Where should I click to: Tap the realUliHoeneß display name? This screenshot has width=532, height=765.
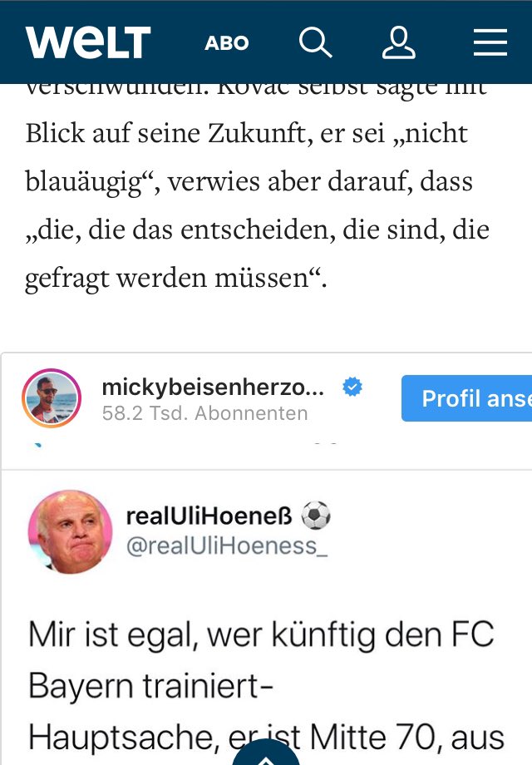[x=209, y=516]
